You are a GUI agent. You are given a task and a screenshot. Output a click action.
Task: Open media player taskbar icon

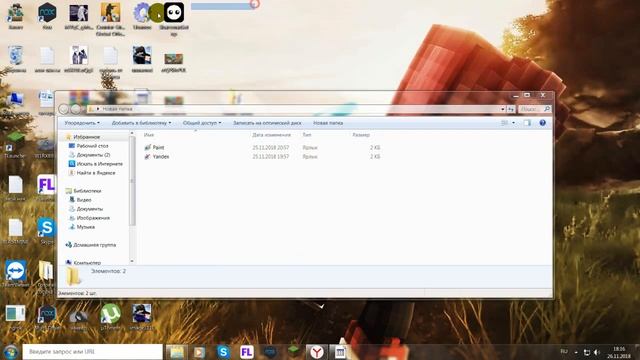[199, 352]
